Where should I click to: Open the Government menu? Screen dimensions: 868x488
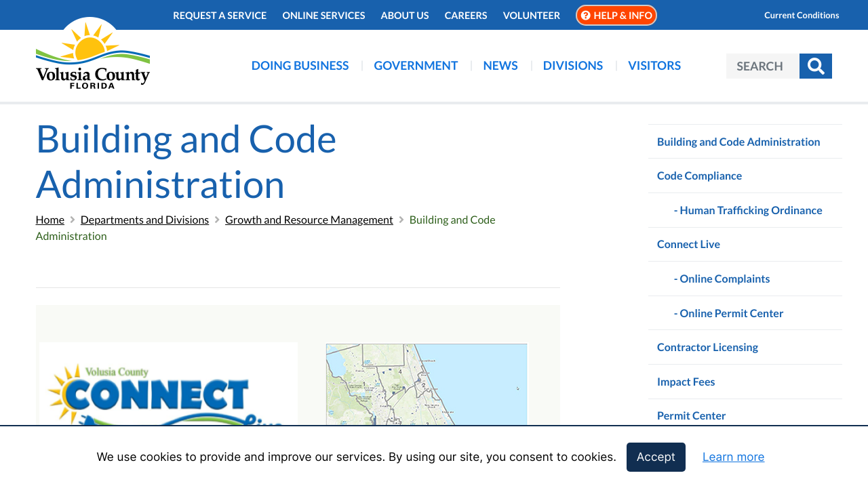tap(416, 66)
